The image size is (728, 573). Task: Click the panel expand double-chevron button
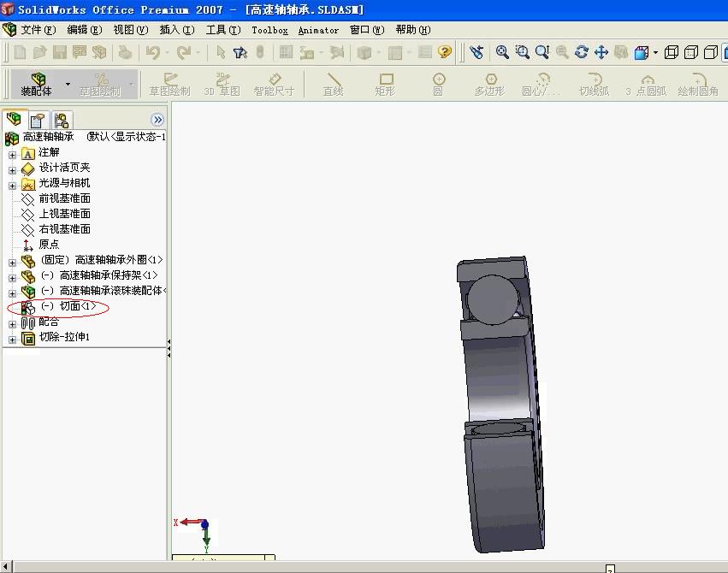(157, 120)
